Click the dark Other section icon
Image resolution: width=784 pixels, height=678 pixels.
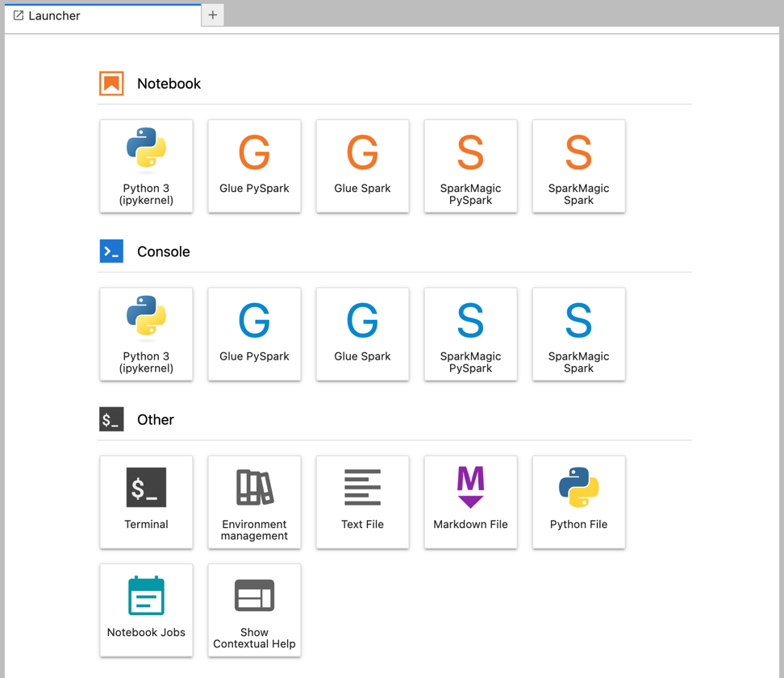point(111,419)
